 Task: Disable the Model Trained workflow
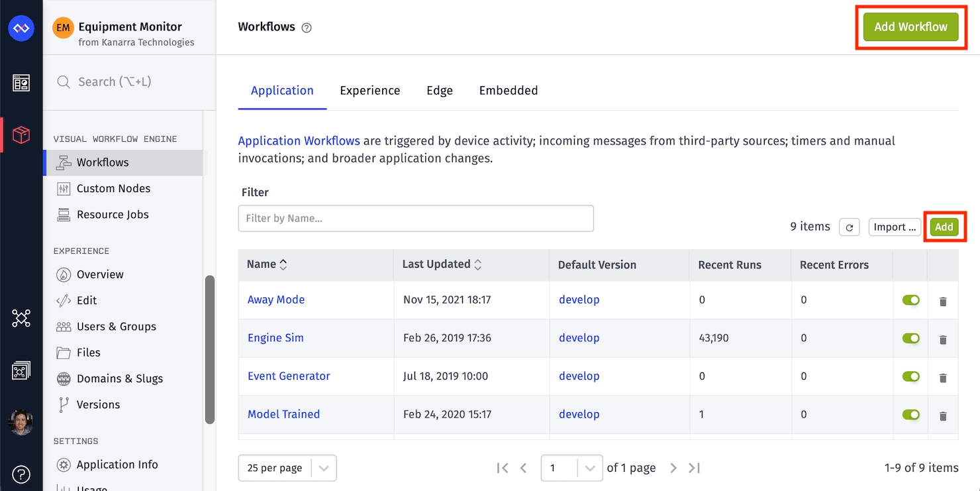point(910,414)
